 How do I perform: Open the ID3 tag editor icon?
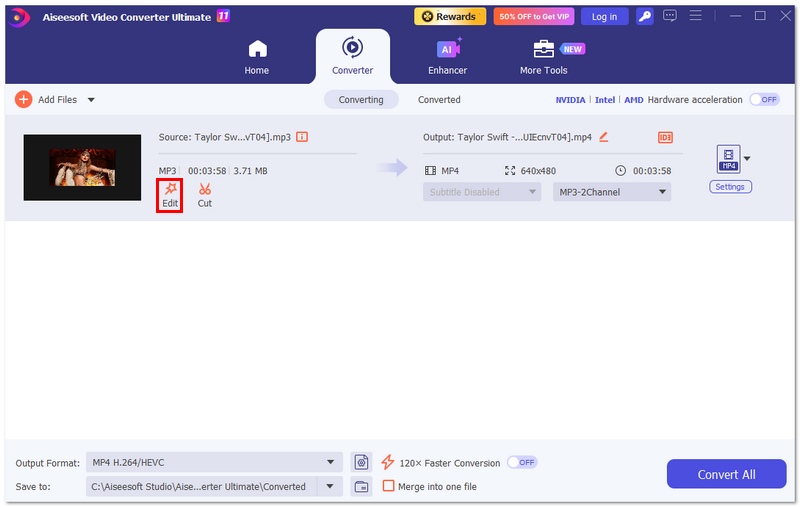(665, 137)
